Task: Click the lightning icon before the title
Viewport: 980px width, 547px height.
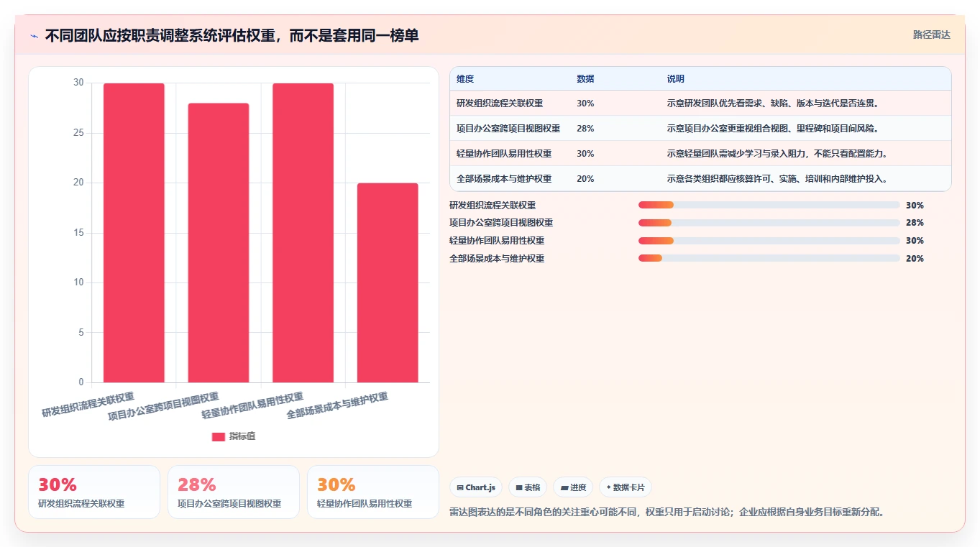Action: tap(34, 36)
